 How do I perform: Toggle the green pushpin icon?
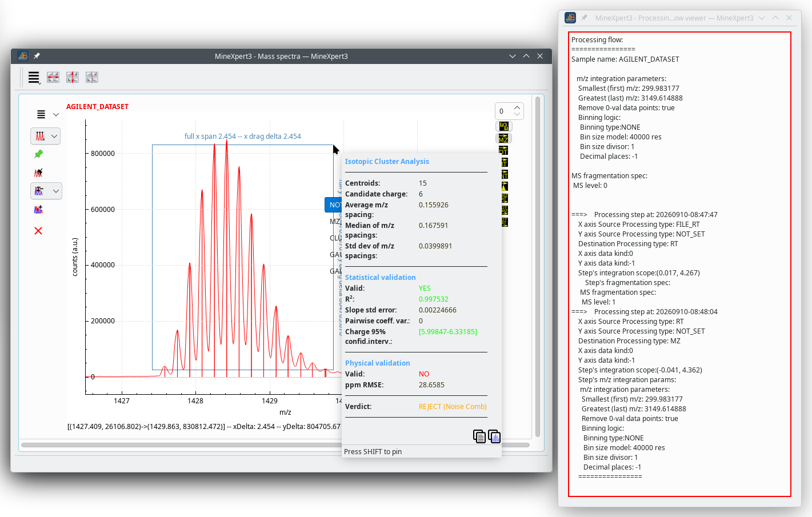38,154
